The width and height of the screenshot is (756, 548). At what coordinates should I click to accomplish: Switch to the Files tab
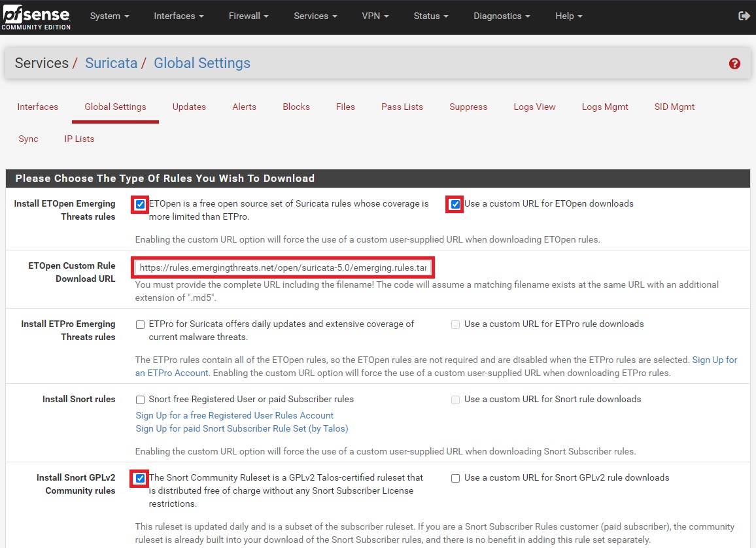pyautogui.click(x=345, y=107)
